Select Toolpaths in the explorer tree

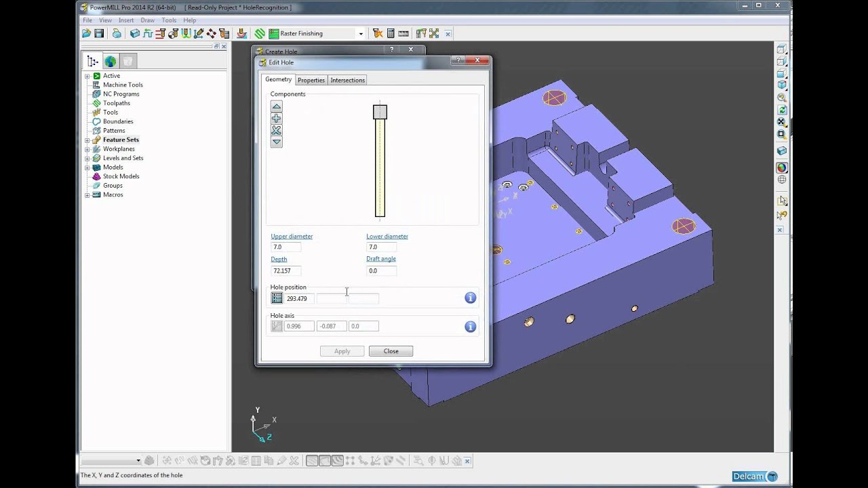116,103
